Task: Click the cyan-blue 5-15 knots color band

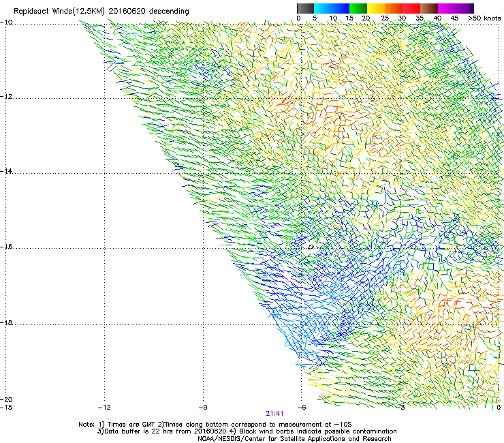Action: click(332, 8)
